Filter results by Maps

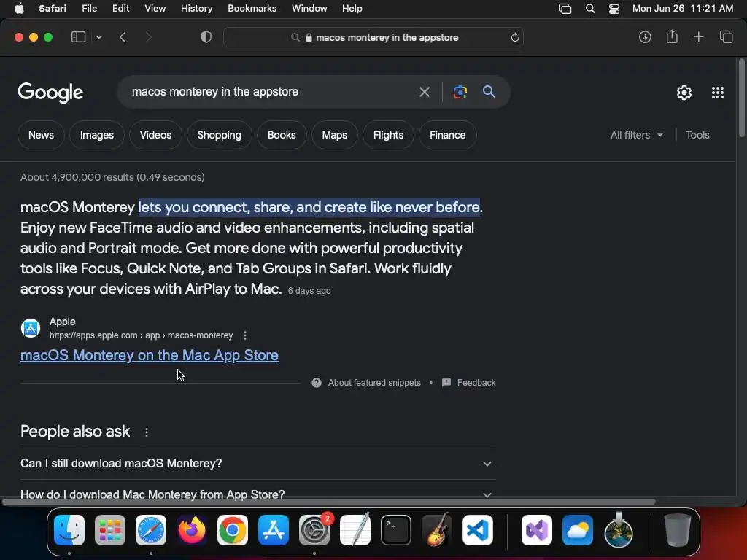click(334, 135)
